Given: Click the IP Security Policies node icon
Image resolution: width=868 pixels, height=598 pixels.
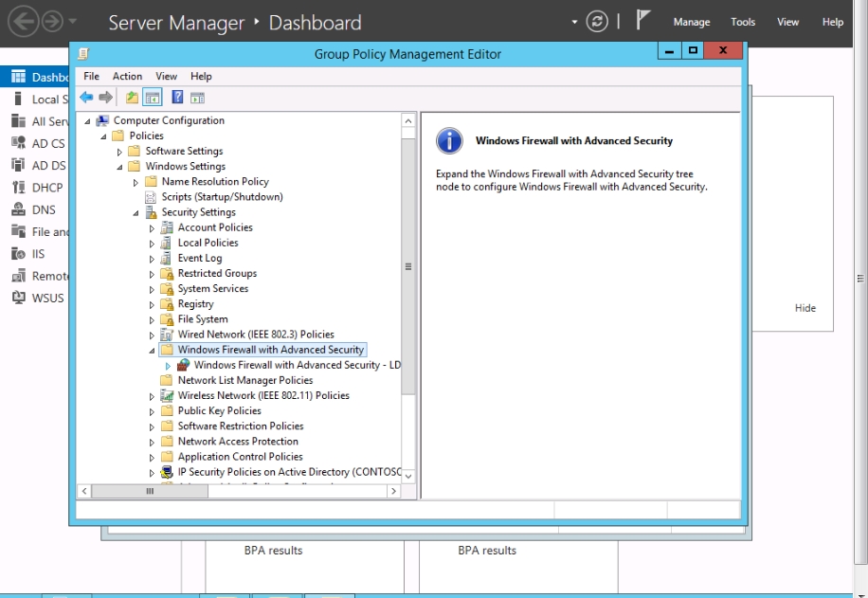Looking at the screenshot, I should pyautogui.click(x=167, y=472).
